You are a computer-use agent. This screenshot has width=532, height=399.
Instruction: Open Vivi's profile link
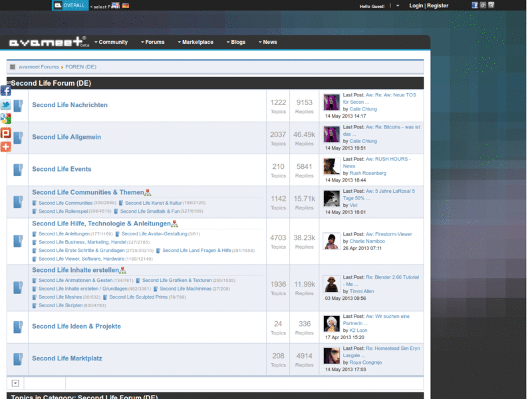tap(354, 205)
